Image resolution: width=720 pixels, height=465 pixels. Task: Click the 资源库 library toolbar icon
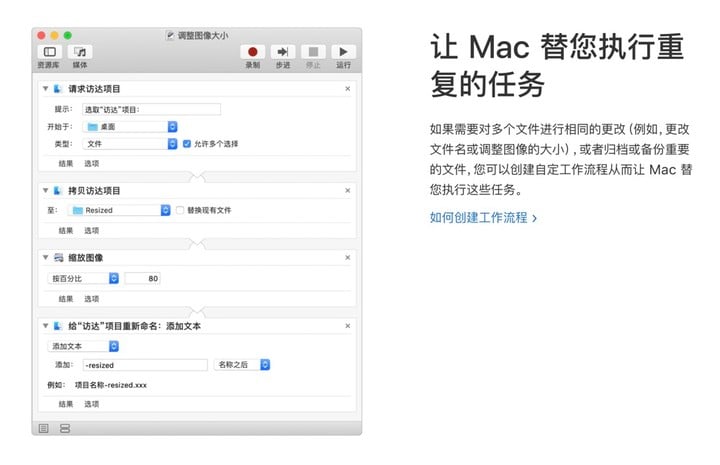(x=48, y=52)
